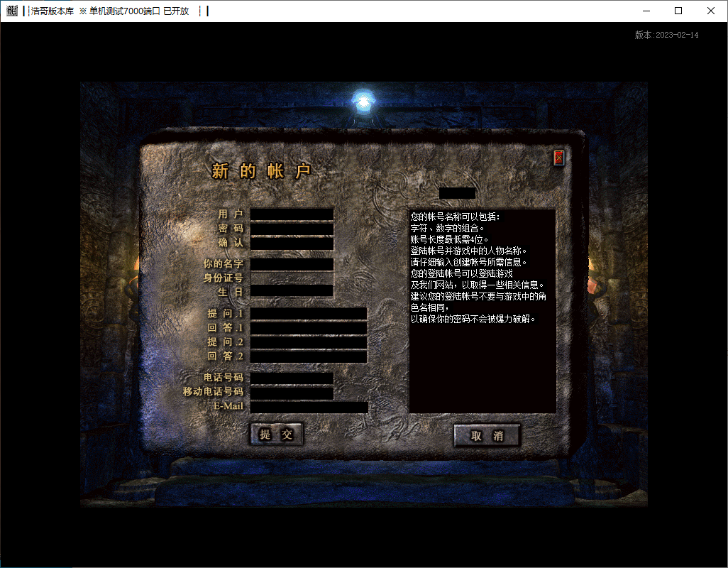Minimize the game window
Viewport: 728px width, 568px height.
coord(646,11)
